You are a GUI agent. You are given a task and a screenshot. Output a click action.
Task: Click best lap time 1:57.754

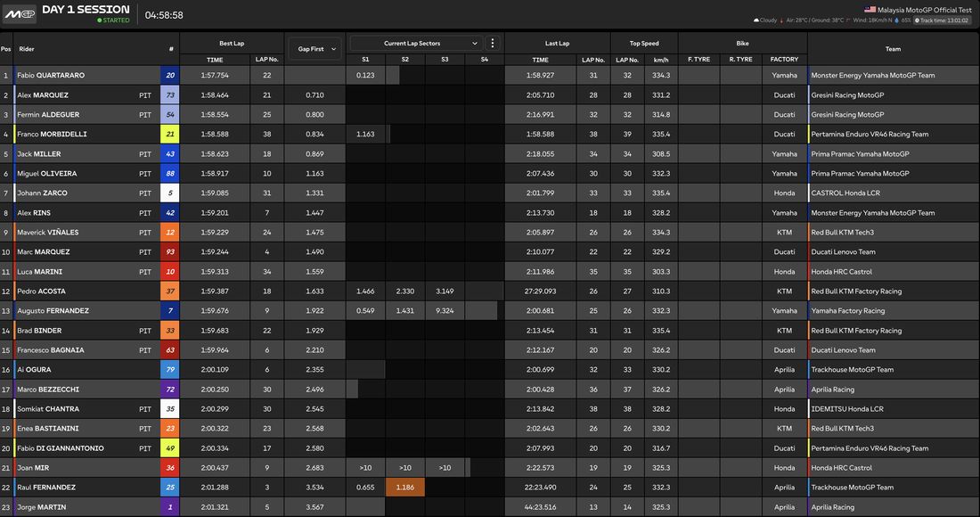(x=215, y=75)
